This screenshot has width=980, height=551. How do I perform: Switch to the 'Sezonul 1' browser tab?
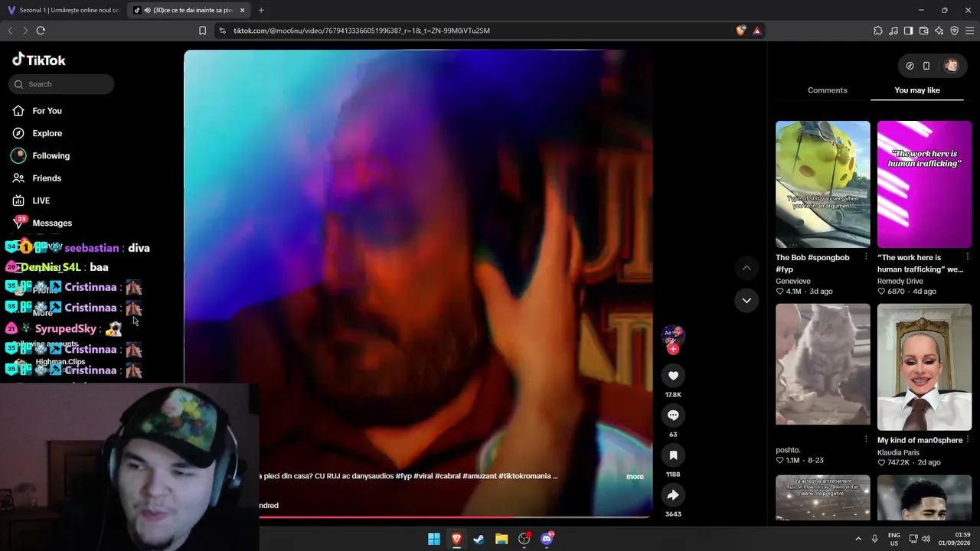point(64,10)
